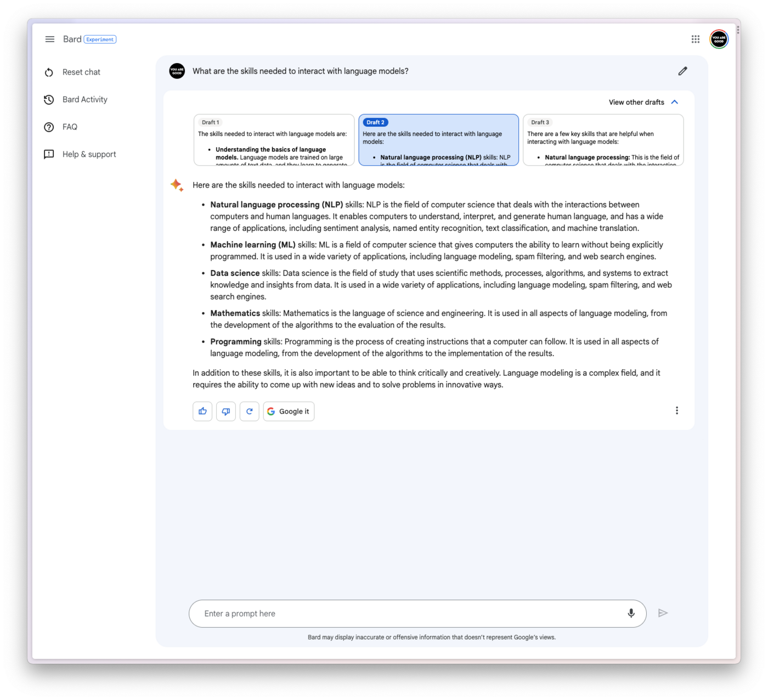Viewport: 768px width, 700px height.
Task: Click the Bard Activity history icon
Action: (x=49, y=100)
